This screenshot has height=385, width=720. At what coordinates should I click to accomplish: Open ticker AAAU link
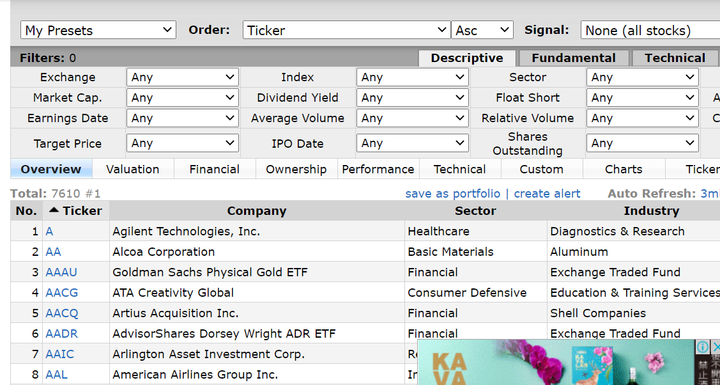(61, 272)
